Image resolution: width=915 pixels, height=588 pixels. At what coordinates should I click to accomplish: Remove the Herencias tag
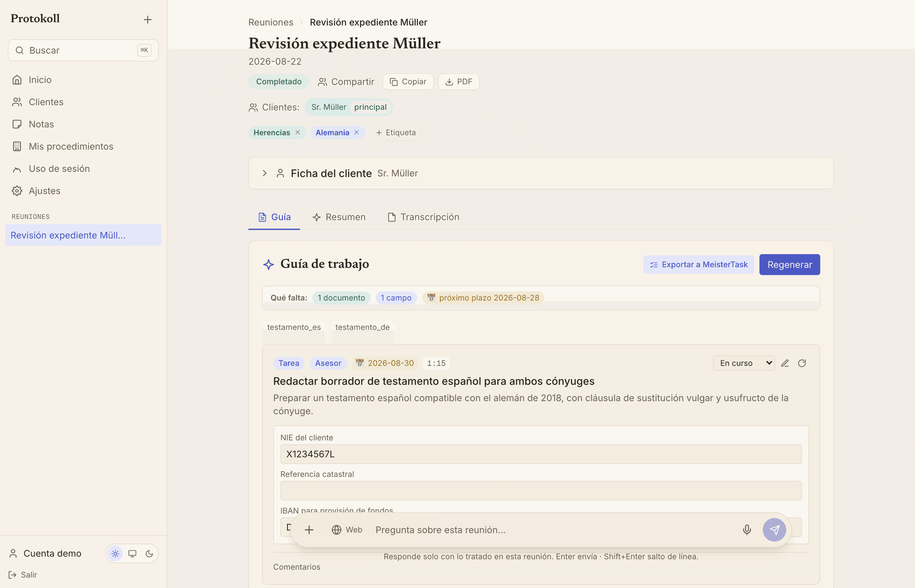point(297,132)
